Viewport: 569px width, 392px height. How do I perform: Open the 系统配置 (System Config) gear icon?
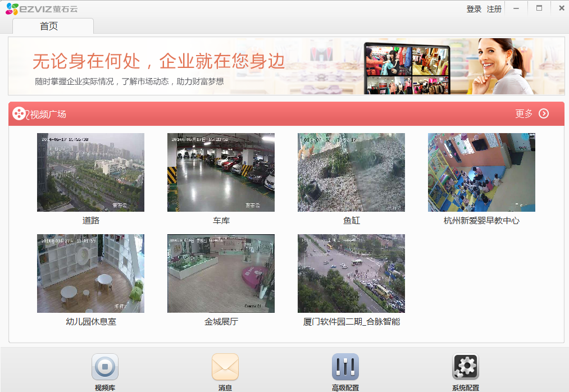(x=464, y=367)
